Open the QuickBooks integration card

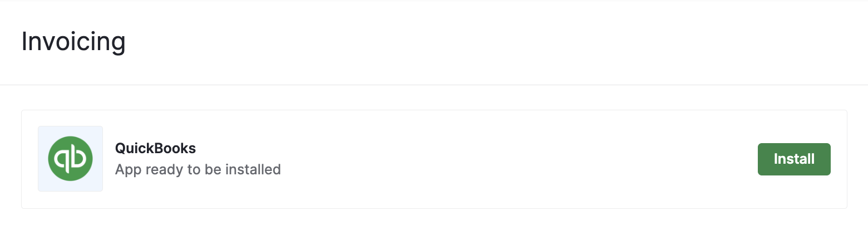click(434, 159)
